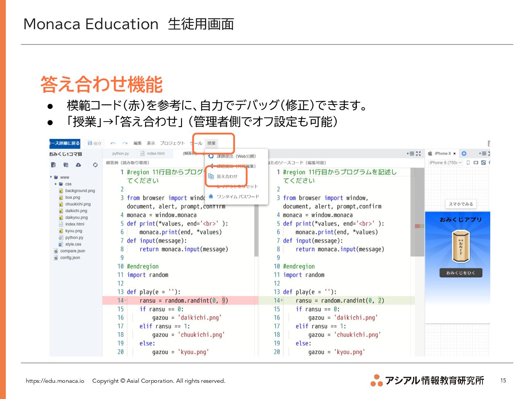
Task: Open config.json in file tree
Action: pos(67,258)
